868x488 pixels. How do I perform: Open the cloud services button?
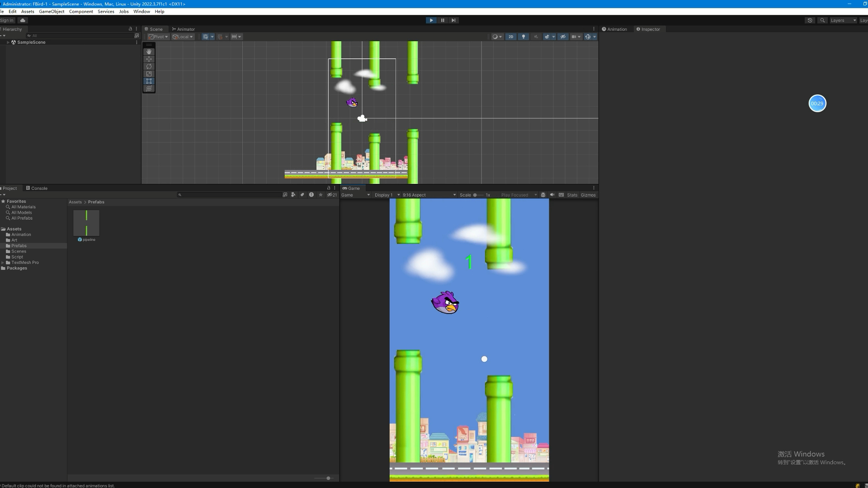click(x=23, y=20)
